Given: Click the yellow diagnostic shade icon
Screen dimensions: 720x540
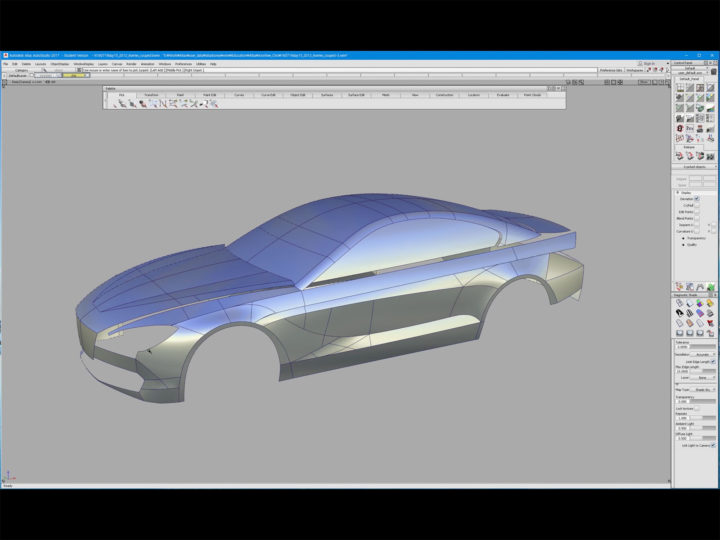Looking at the screenshot, I should tap(710, 304).
